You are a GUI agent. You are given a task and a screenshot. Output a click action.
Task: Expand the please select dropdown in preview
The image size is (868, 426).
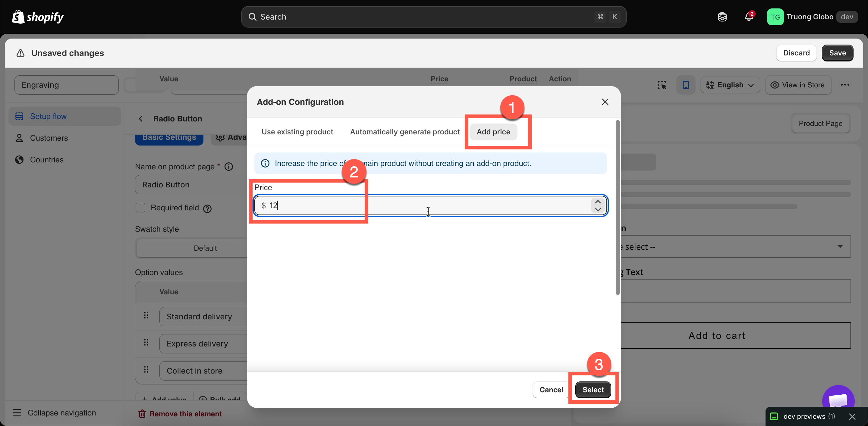click(736, 246)
